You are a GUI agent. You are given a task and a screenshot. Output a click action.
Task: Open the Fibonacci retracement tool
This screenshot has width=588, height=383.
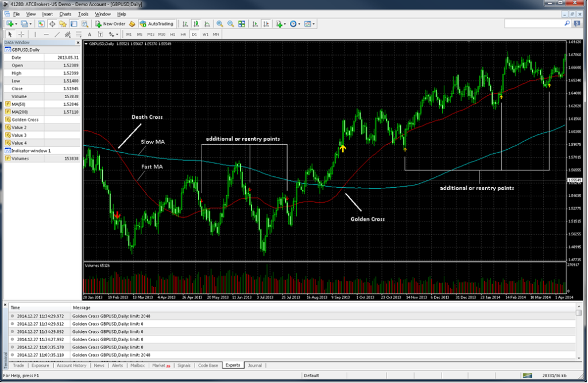click(79, 34)
